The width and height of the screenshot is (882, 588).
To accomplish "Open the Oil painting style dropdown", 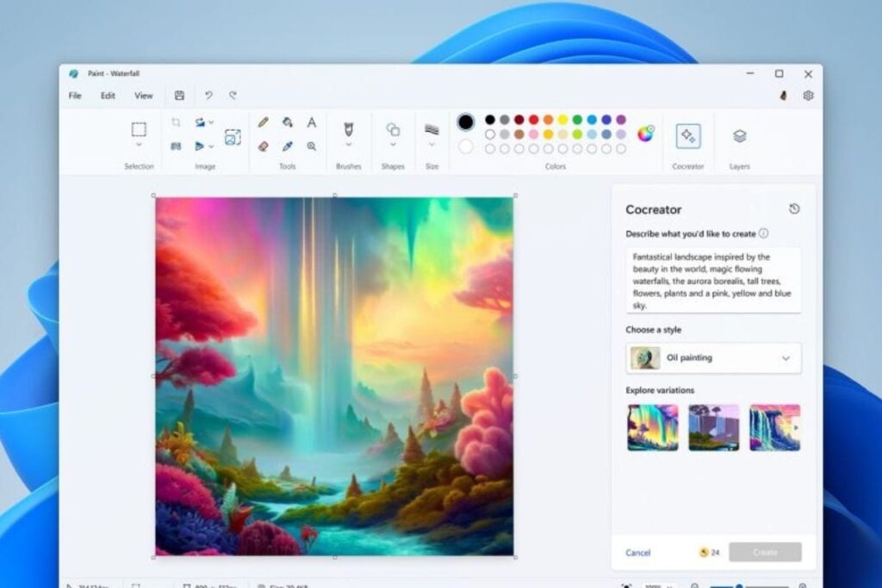I will coord(713,358).
